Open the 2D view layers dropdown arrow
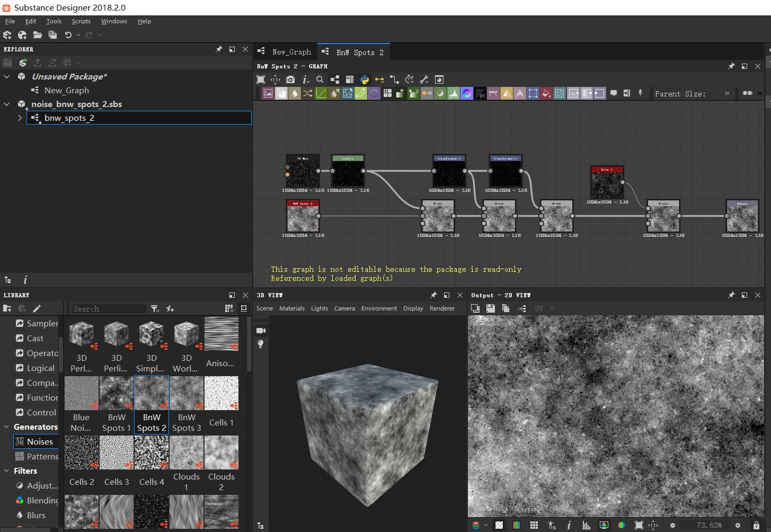 [485, 525]
